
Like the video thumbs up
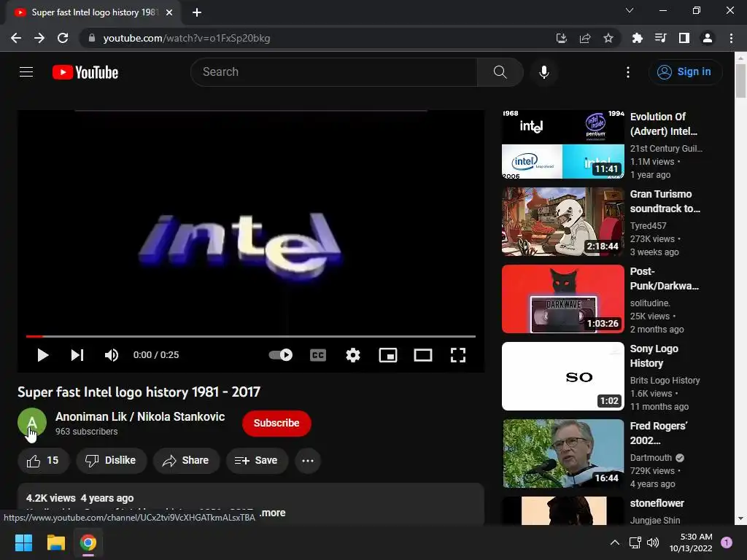point(43,461)
